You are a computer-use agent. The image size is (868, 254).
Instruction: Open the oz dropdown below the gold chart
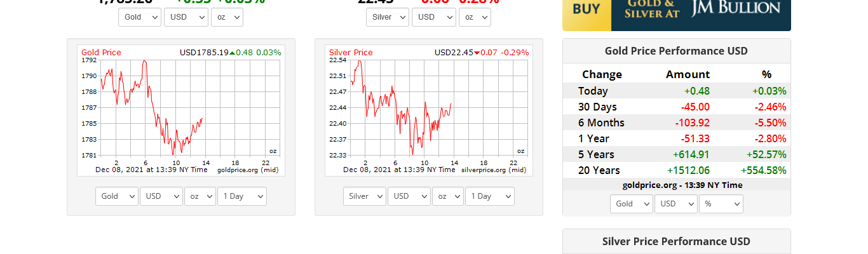point(200,196)
